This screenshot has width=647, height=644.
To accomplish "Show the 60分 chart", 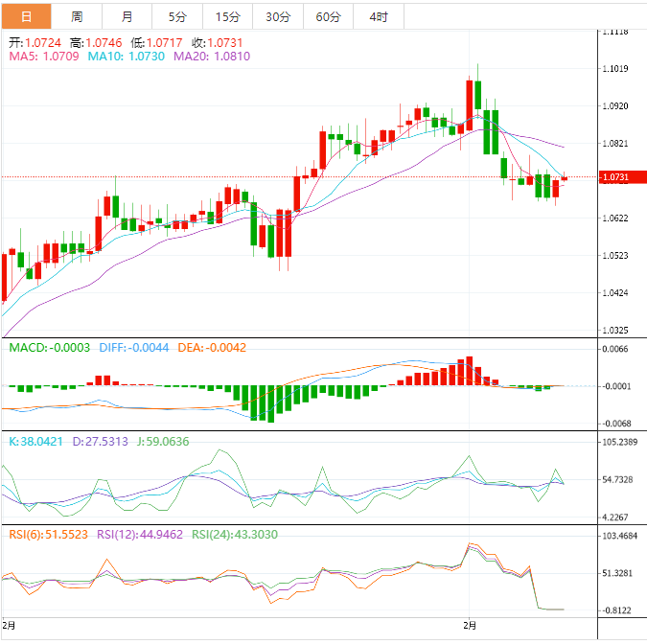I will tap(328, 16).
